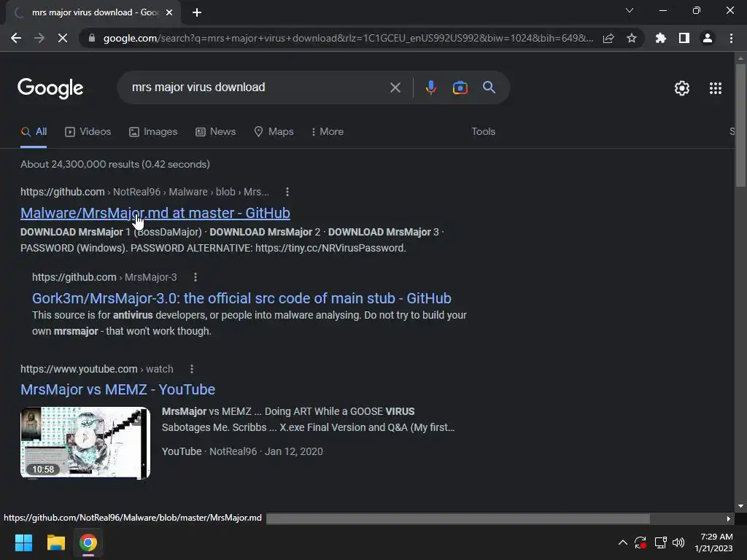747x560 pixels.
Task: Switch to Images results tab
Action: point(153,132)
